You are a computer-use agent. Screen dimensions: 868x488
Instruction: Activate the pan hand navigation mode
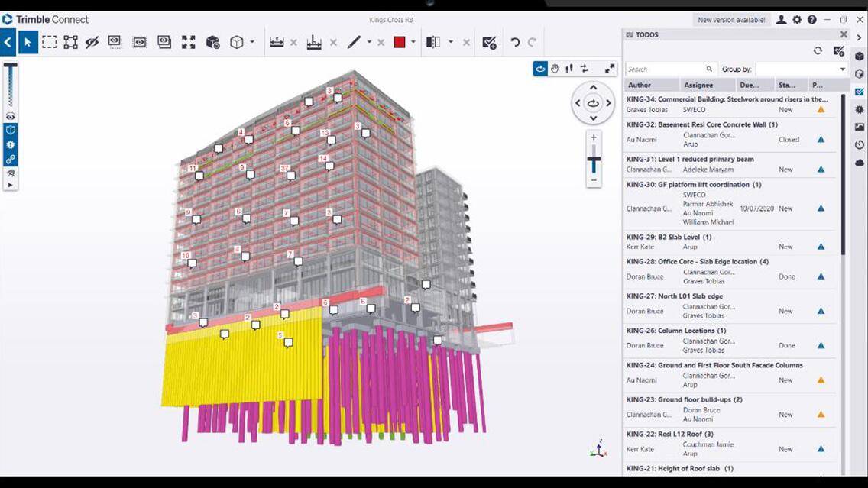tap(555, 69)
